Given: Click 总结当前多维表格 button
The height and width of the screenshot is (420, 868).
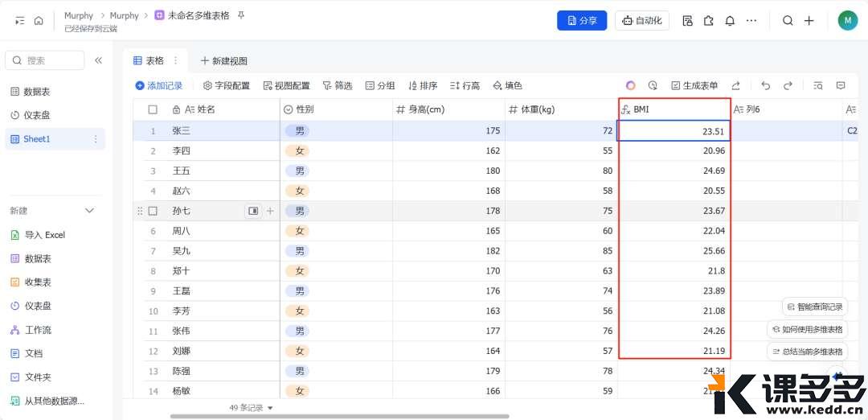Looking at the screenshot, I should (807, 352).
